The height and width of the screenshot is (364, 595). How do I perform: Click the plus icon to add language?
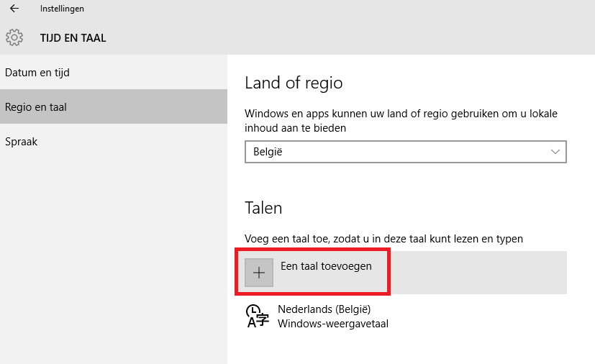[x=259, y=273]
